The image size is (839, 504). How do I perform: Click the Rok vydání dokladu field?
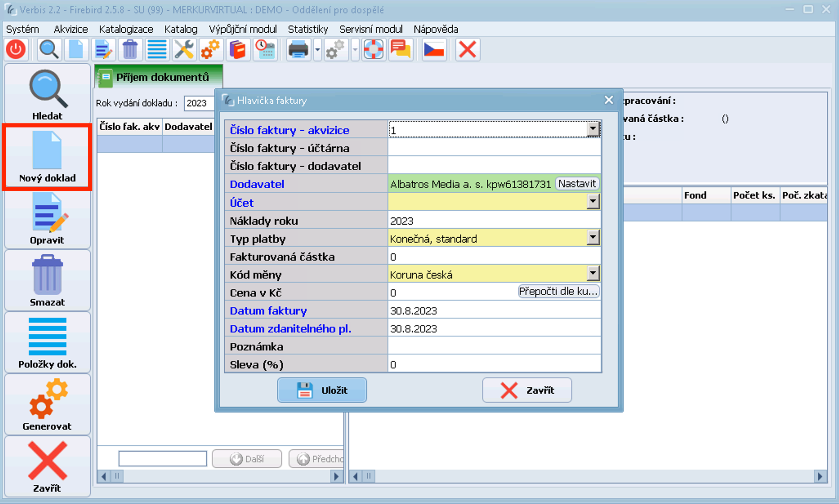pyautogui.click(x=199, y=103)
